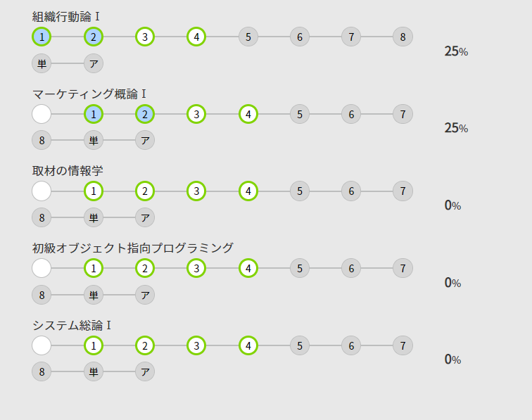Select the blank first circle in マーケティング概論 I
The image size is (532, 420).
(x=42, y=114)
